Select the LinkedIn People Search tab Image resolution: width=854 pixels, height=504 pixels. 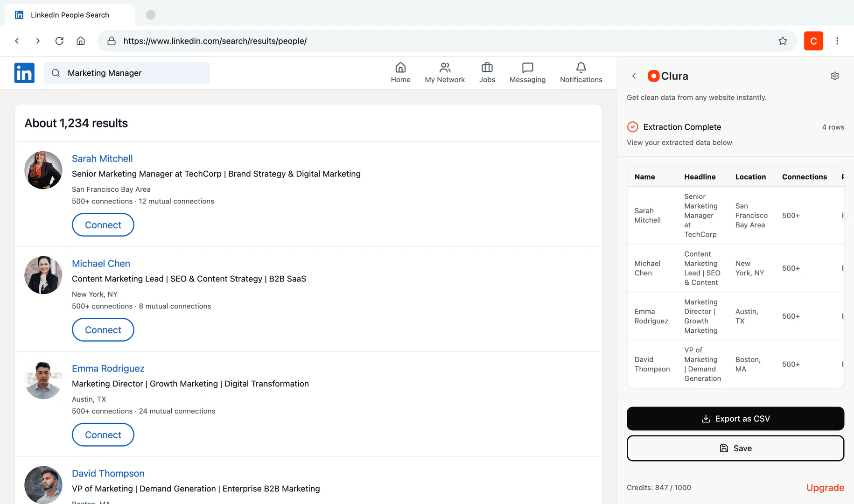point(69,14)
